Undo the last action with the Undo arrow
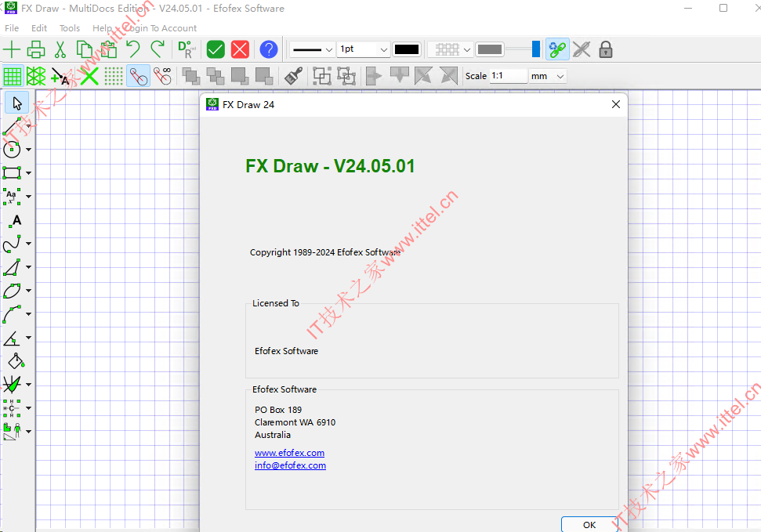 coord(133,49)
